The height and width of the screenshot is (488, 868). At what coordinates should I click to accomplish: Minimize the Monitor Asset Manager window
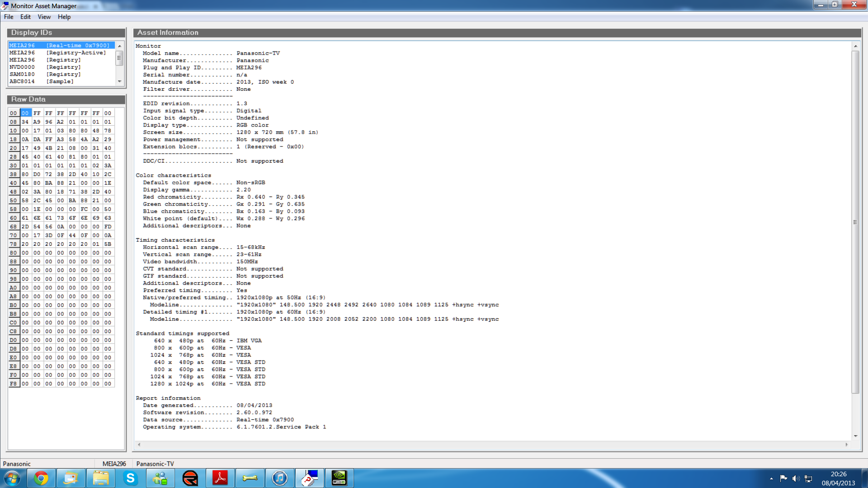click(x=821, y=5)
